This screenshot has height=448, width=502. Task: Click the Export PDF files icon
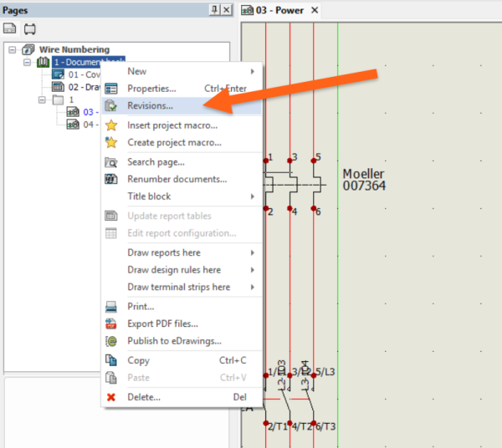(x=111, y=324)
